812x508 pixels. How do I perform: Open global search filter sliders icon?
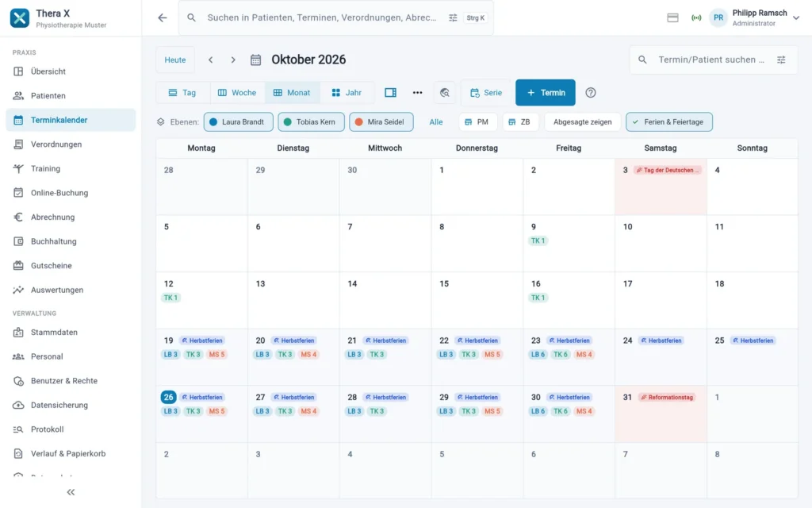tap(453, 17)
